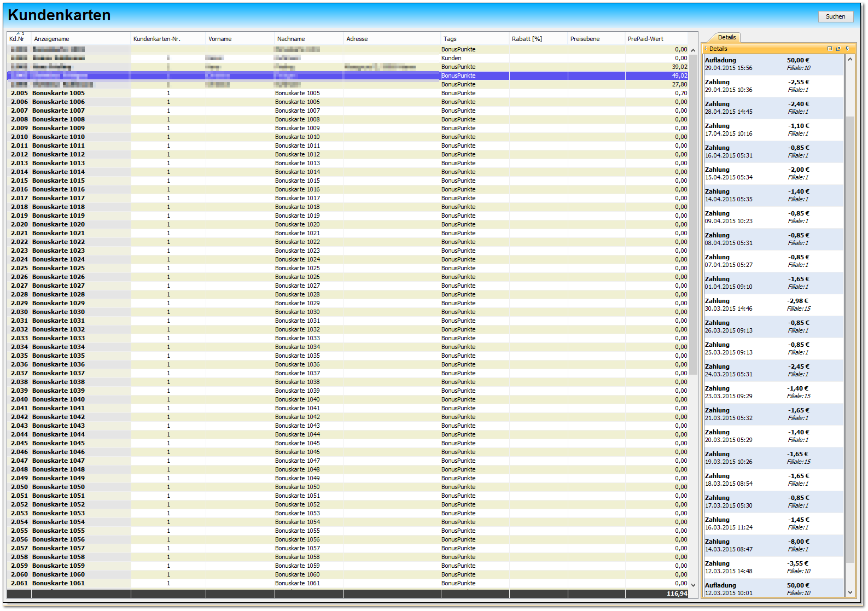868x611 pixels.
Task: Sort table by Nachname column header
Action: point(291,39)
